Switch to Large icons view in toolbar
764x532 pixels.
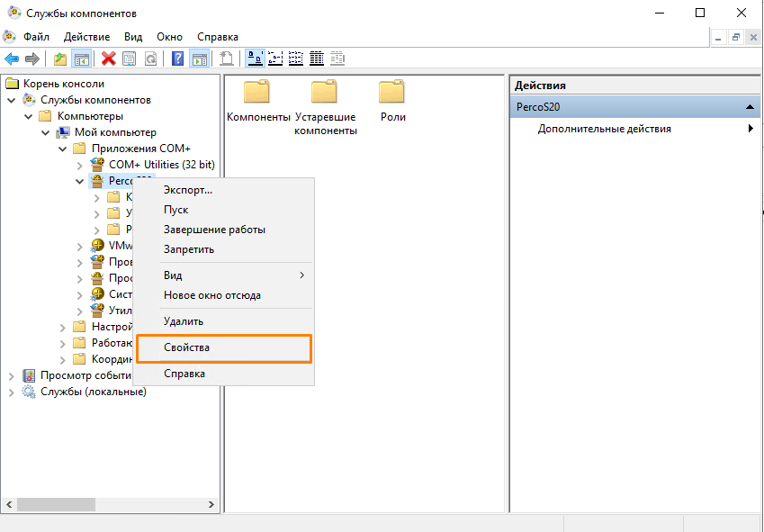255,59
